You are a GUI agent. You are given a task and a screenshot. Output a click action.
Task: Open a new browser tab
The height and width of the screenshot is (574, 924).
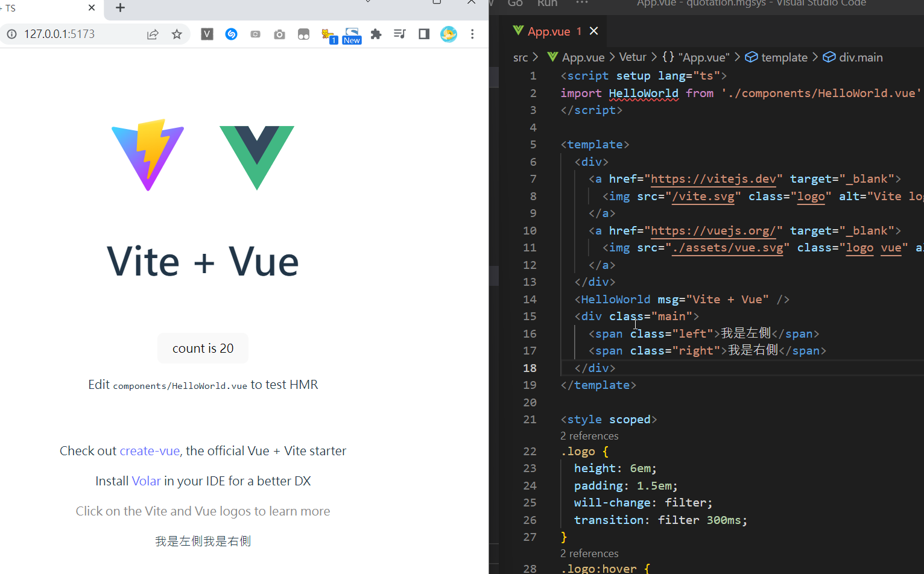(x=120, y=7)
